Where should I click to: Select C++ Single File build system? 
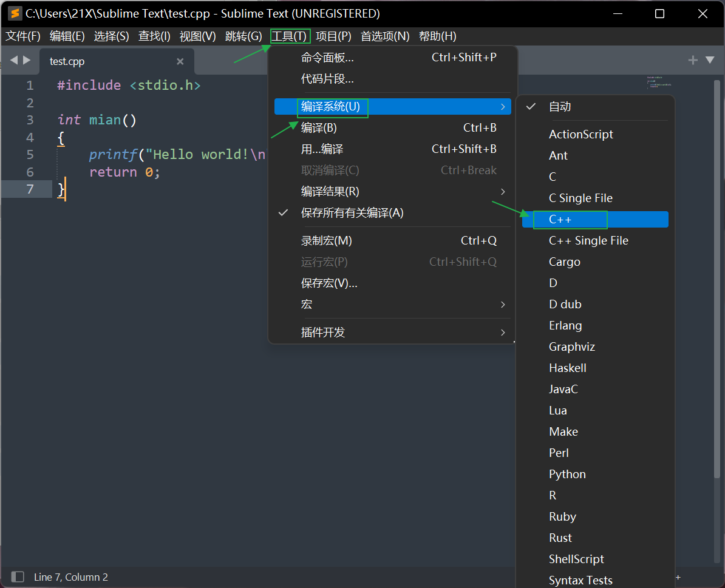click(595, 241)
